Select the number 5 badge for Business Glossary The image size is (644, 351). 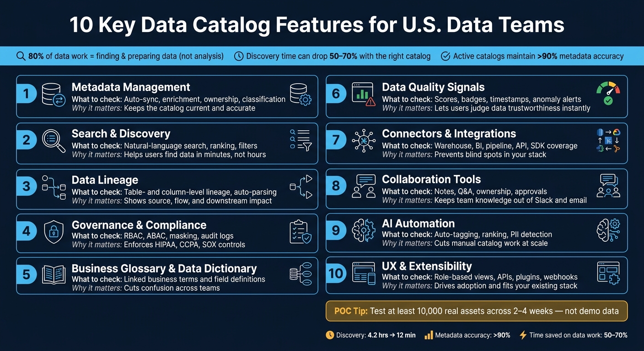tap(27, 275)
